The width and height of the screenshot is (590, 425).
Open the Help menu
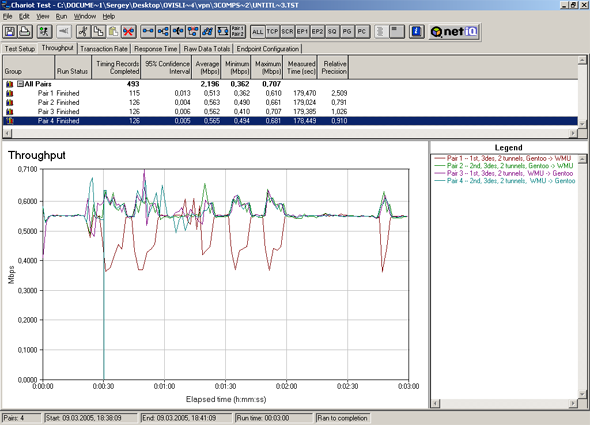coord(109,17)
